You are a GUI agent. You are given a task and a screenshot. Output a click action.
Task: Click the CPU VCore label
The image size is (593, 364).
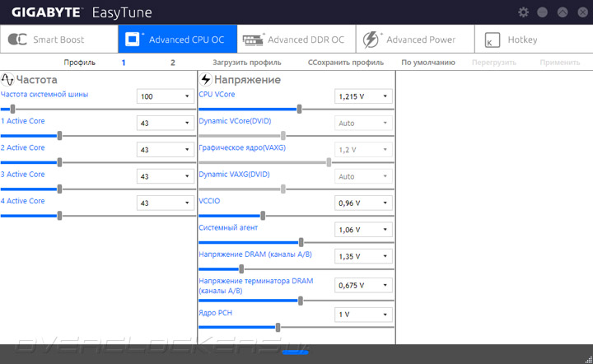click(x=217, y=95)
